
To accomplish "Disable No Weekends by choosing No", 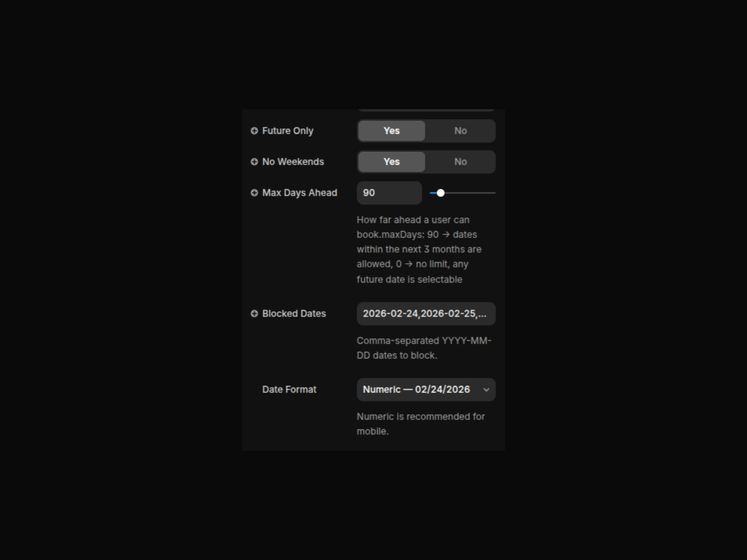I will coord(460,161).
